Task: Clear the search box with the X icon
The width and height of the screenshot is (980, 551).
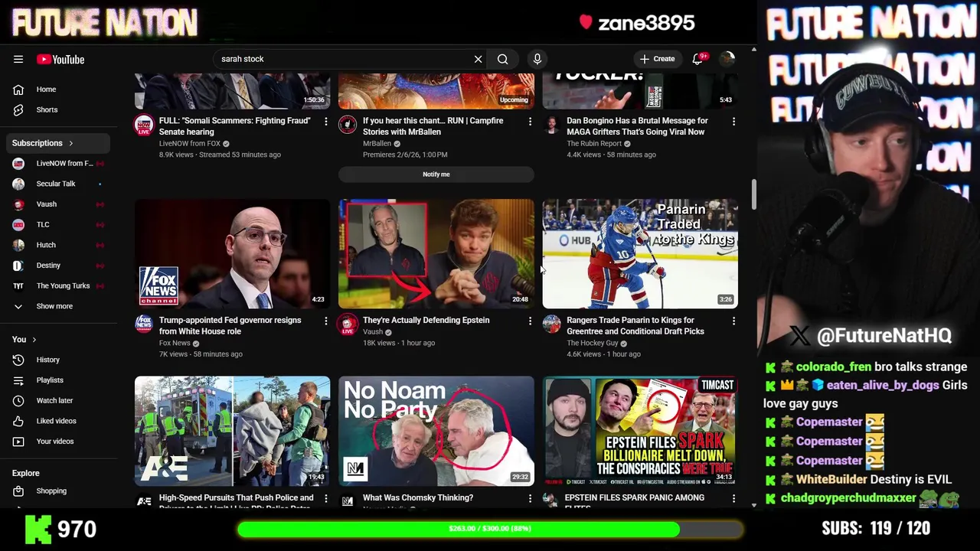Action: pyautogui.click(x=478, y=59)
